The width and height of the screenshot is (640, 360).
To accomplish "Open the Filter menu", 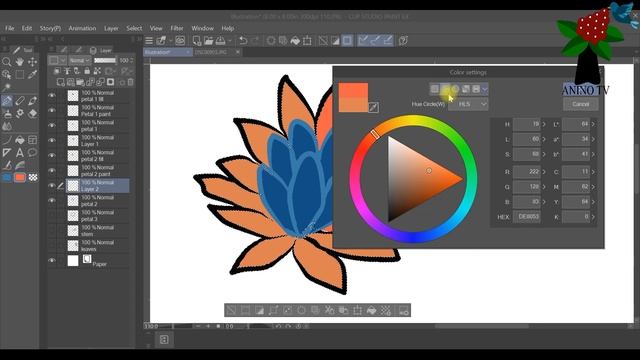I will (x=177, y=28).
